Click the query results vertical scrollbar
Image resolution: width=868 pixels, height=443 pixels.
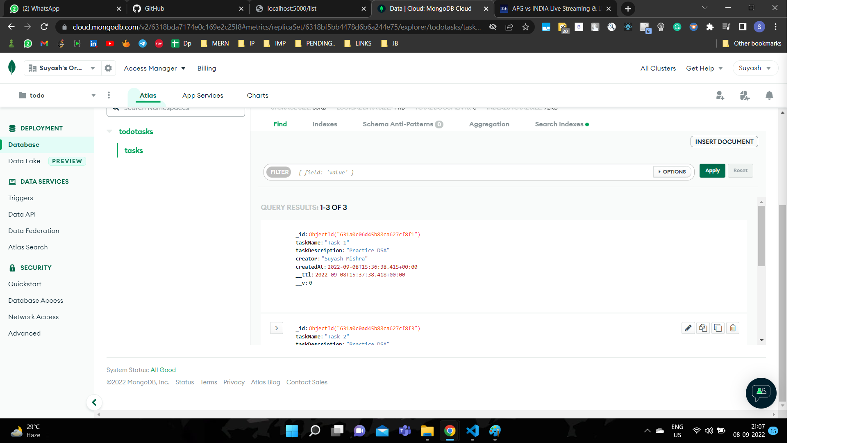[761, 236]
